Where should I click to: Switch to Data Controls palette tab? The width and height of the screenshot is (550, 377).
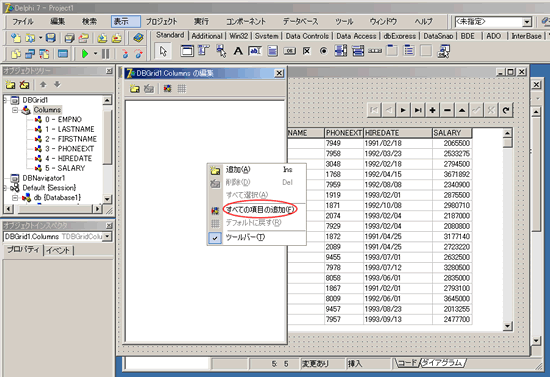click(307, 36)
